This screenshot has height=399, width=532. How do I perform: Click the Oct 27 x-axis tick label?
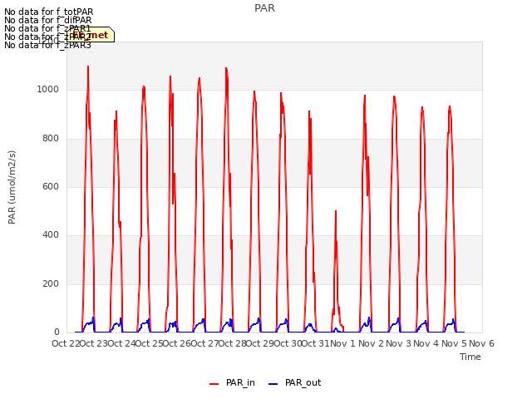pyautogui.click(x=205, y=343)
